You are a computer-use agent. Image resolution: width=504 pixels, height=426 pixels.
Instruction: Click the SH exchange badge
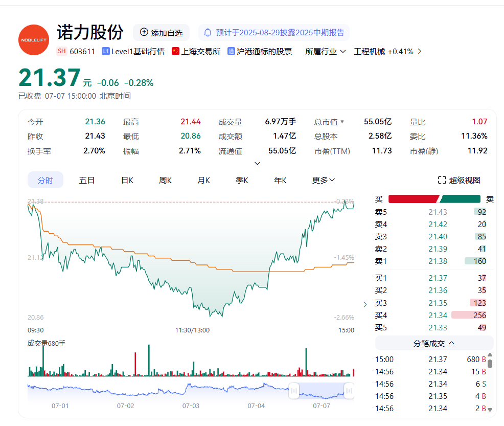(x=62, y=51)
